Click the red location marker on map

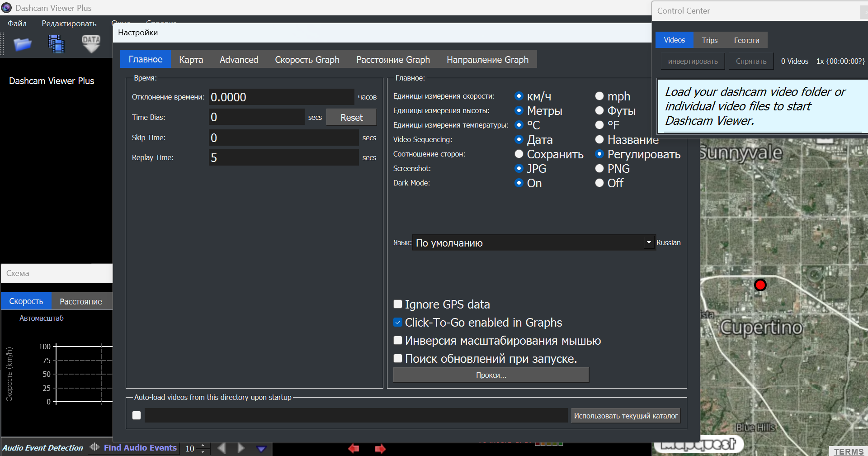click(x=760, y=285)
